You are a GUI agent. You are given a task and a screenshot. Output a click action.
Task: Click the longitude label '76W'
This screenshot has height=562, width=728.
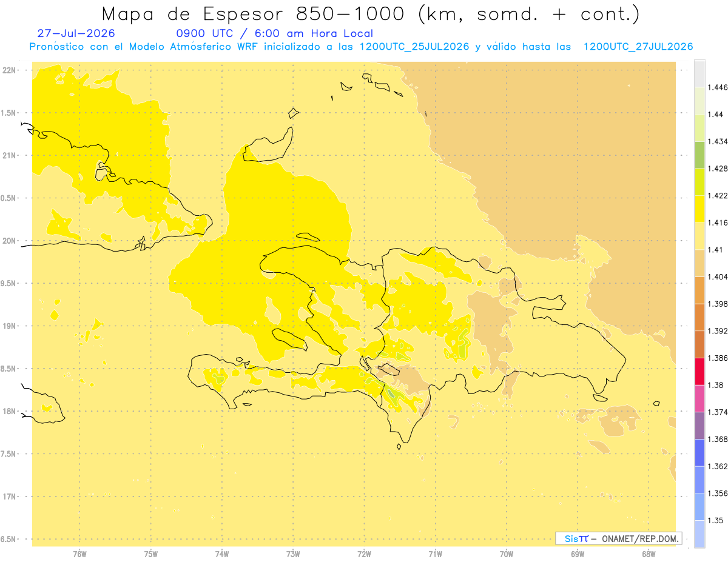pos(79,554)
